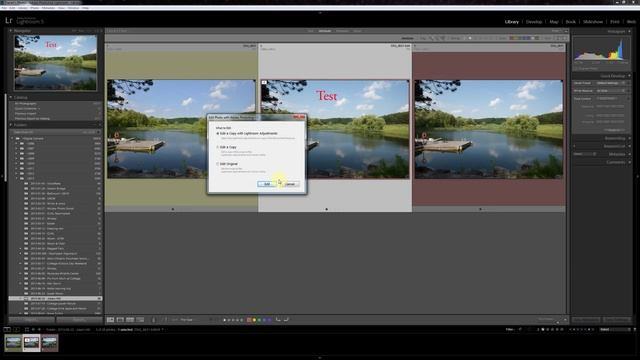The image size is (640, 360).
Task: Collapse the Quick Develop panel
Action: [x=630, y=76]
